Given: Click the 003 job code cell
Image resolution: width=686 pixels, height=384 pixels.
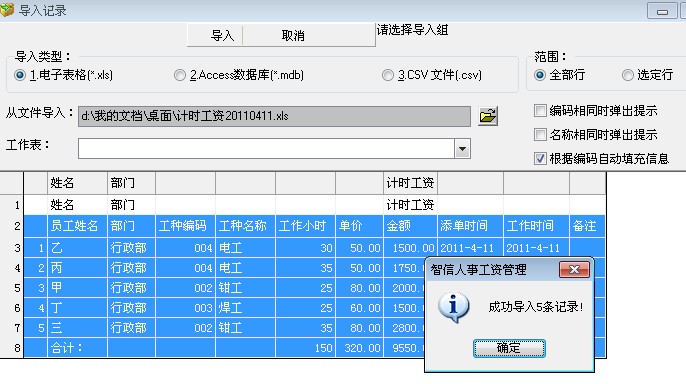Looking at the screenshot, I should (186, 308).
